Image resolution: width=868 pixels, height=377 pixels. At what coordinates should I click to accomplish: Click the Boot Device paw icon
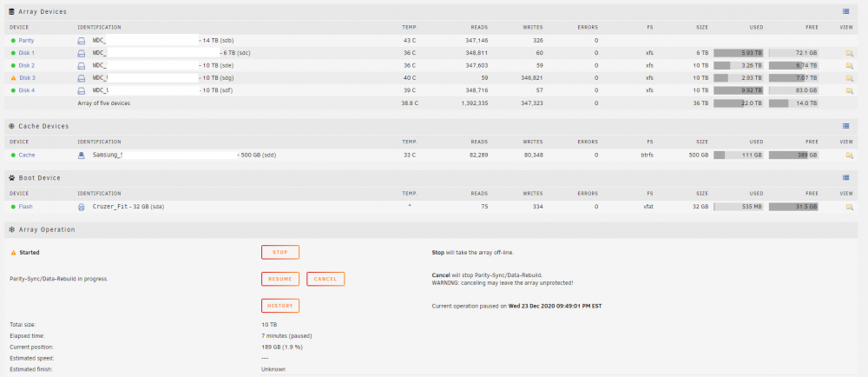point(12,178)
